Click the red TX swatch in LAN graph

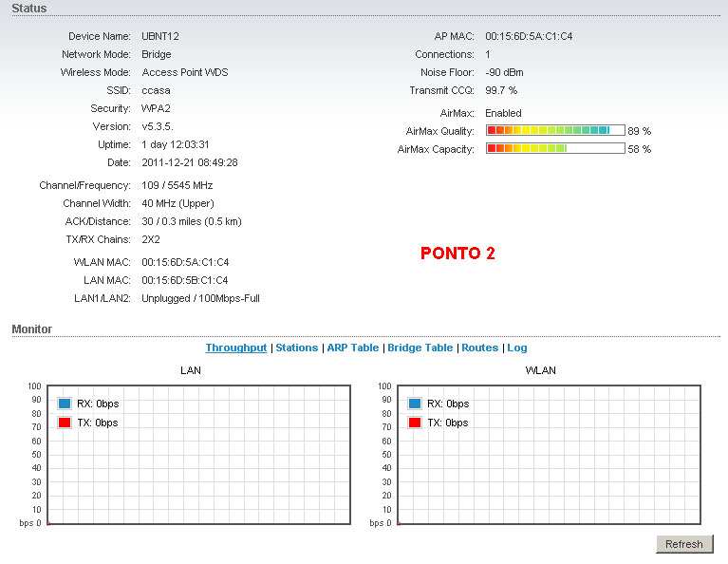(x=65, y=423)
